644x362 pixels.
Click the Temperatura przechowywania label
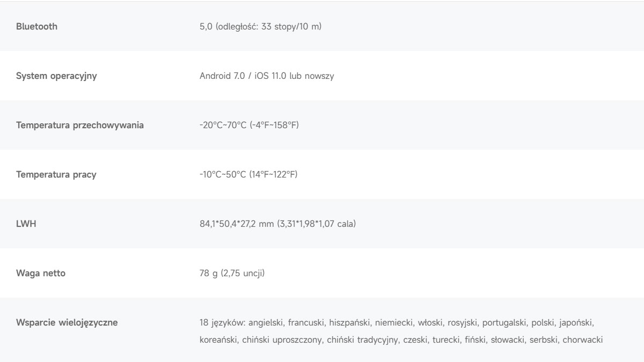[x=80, y=125]
